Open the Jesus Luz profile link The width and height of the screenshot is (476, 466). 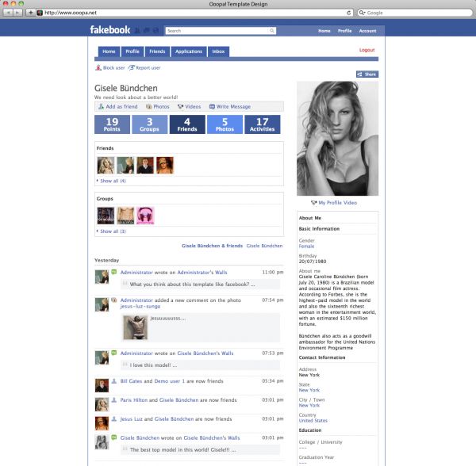click(x=131, y=419)
